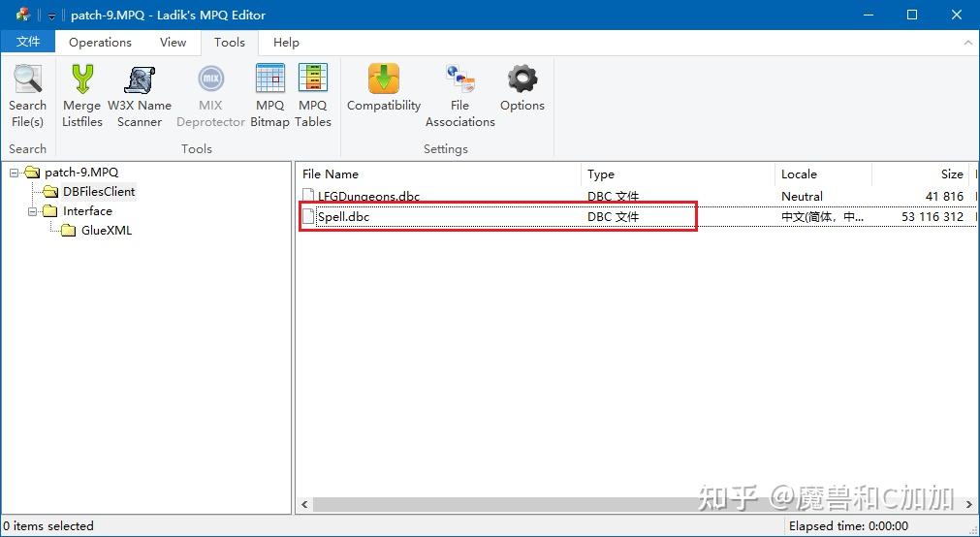980x537 pixels.
Task: Collapse the patch-9.MPQ tree node
Action: (x=15, y=173)
